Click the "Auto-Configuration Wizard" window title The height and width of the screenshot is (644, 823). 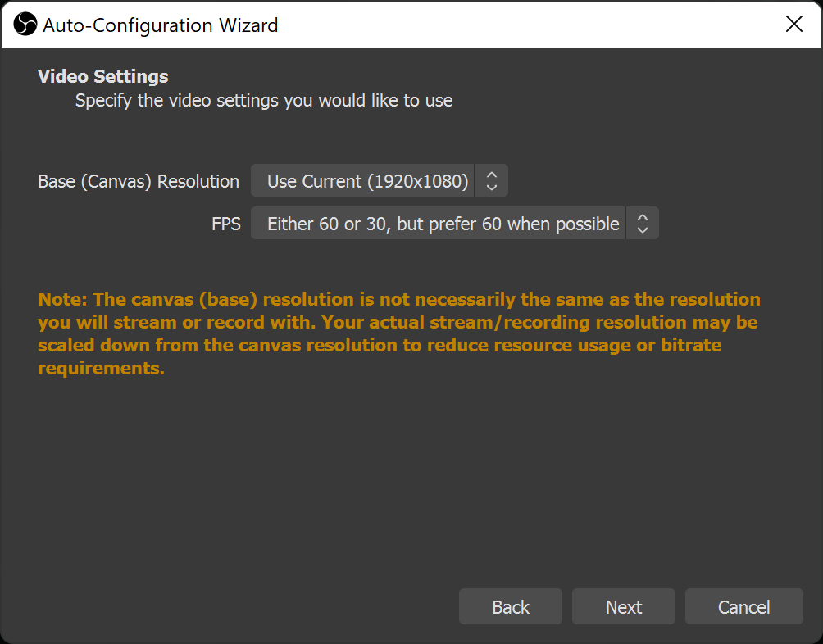(x=161, y=25)
